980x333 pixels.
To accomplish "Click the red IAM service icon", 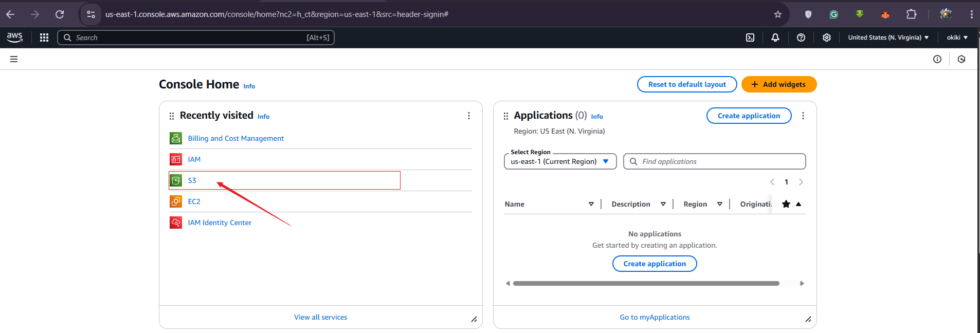I will pyautogui.click(x=176, y=159).
